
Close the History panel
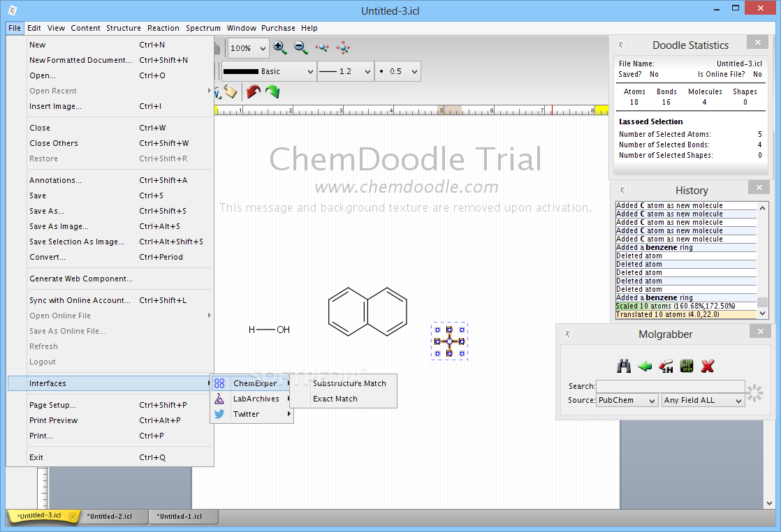[x=759, y=188]
